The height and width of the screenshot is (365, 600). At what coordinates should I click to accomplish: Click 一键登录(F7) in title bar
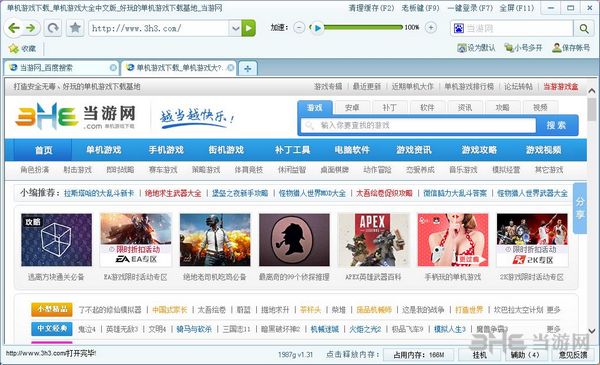pyautogui.click(x=470, y=8)
